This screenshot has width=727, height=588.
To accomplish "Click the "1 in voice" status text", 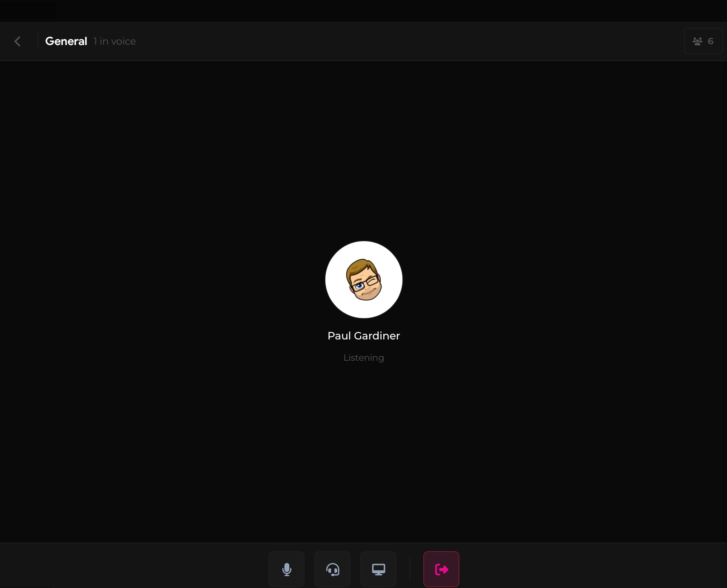I will 115,41.
